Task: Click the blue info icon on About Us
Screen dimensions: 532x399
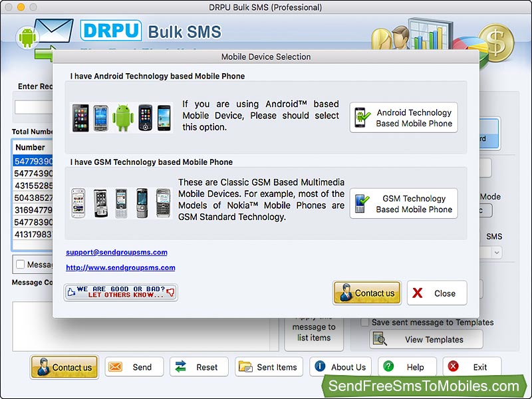Action: coord(320,366)
